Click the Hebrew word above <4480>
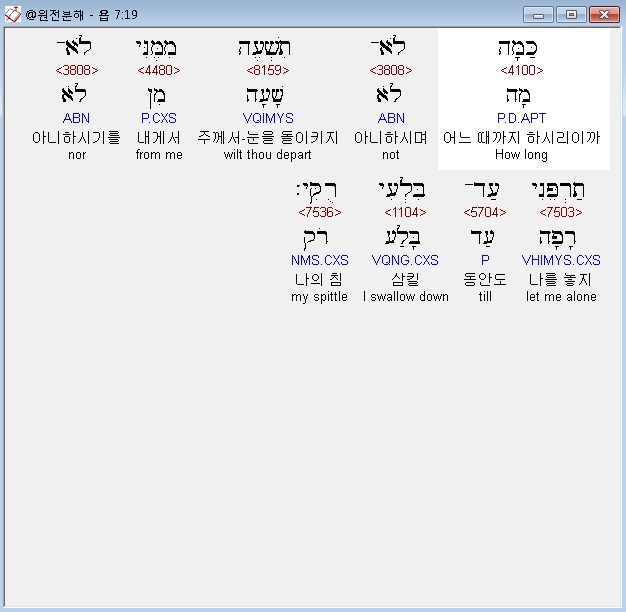 point(156,48)
